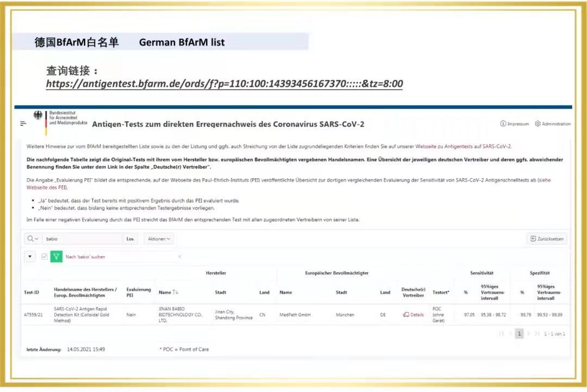Open the hamburger navigation menu
587x392 pixels.
23,123
